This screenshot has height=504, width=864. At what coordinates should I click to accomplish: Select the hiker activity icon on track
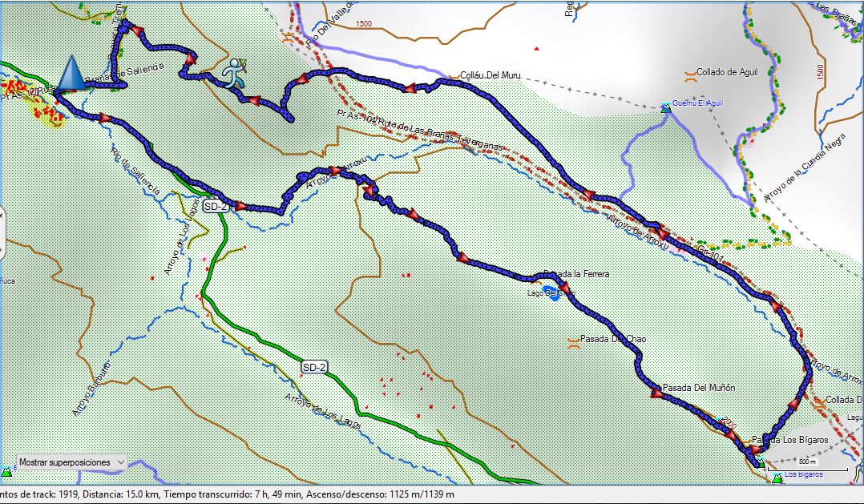pos(235,73)
